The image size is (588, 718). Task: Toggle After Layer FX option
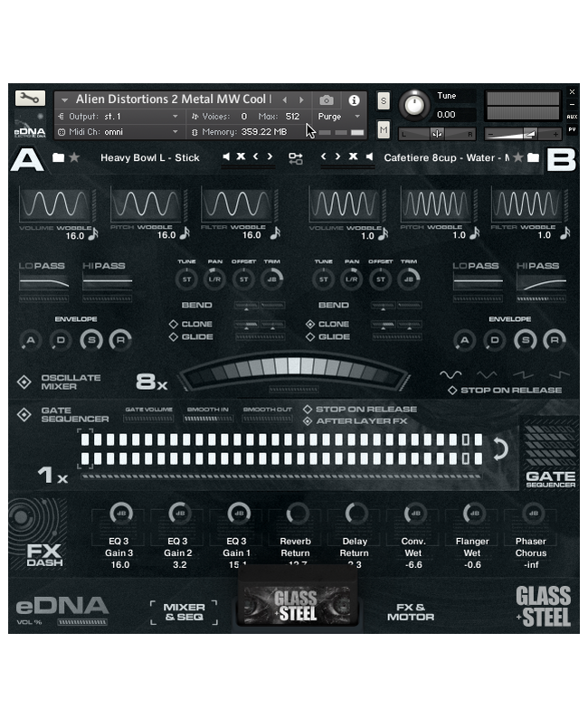308,421
